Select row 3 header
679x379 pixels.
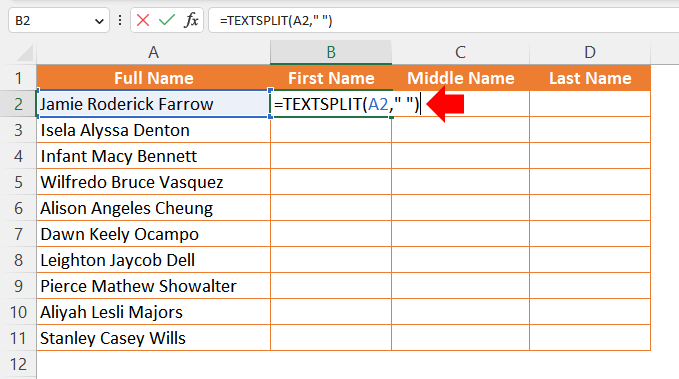coord(18,130)
